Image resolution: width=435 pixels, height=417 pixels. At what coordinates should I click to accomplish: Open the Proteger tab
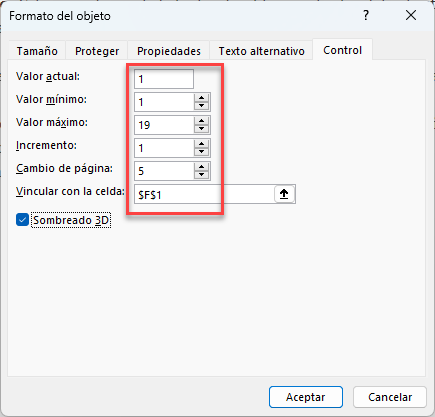coord(97,51)
